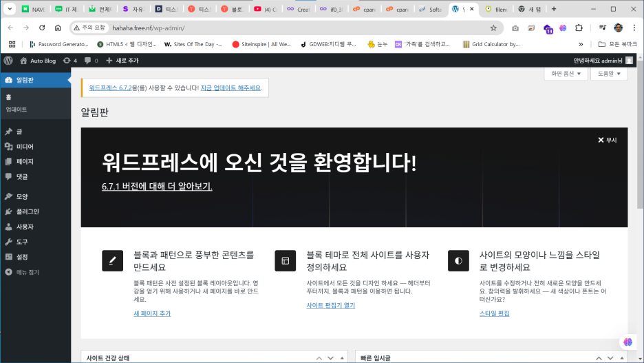Viewport: 644px width, 363px height.
Task: Open browser home page
Action: [58, 28]
